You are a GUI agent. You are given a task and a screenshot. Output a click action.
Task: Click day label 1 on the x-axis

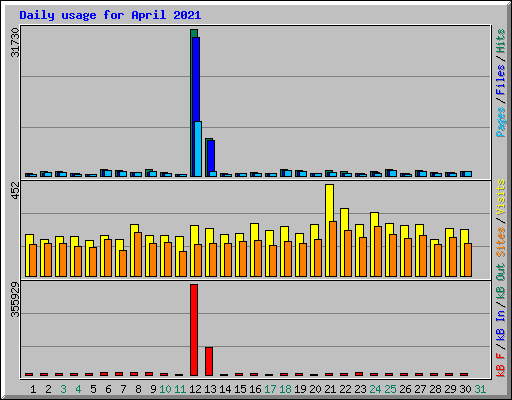(x=33, y=389)
